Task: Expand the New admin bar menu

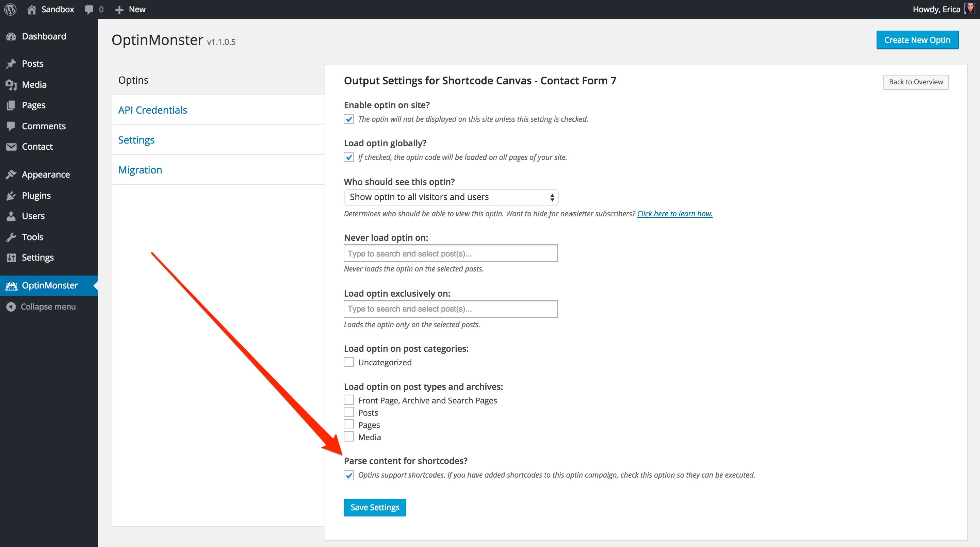Action: (130, 9)
